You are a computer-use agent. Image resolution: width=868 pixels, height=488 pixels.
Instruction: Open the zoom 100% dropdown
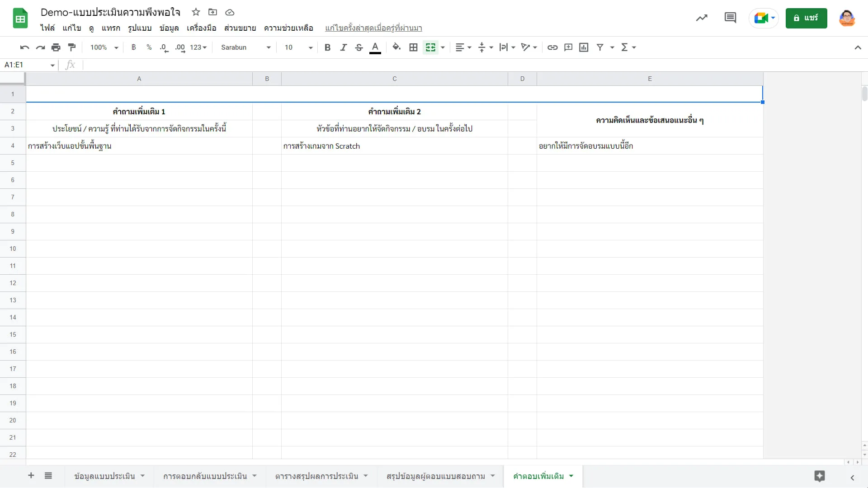click(x=104, y=47)
